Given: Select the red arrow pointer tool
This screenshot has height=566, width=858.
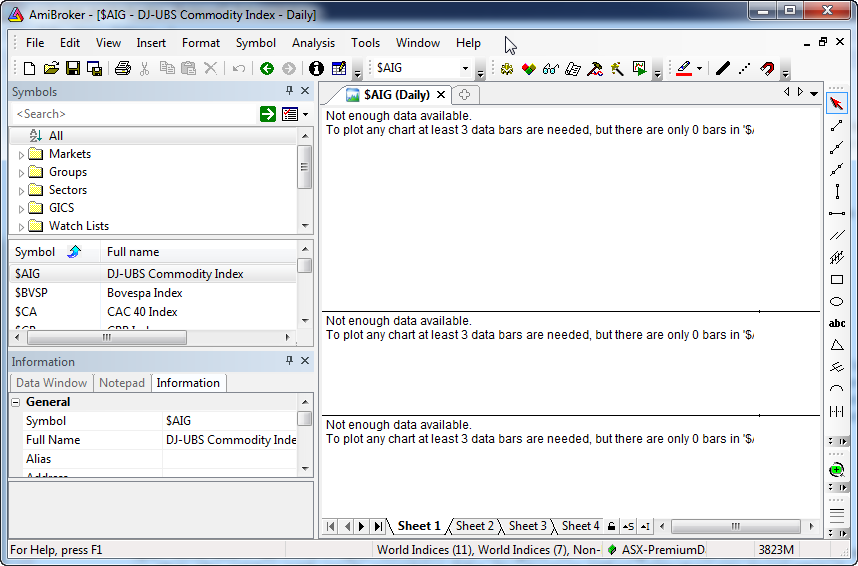Looking at the screenshot, I should pos(836,103).
